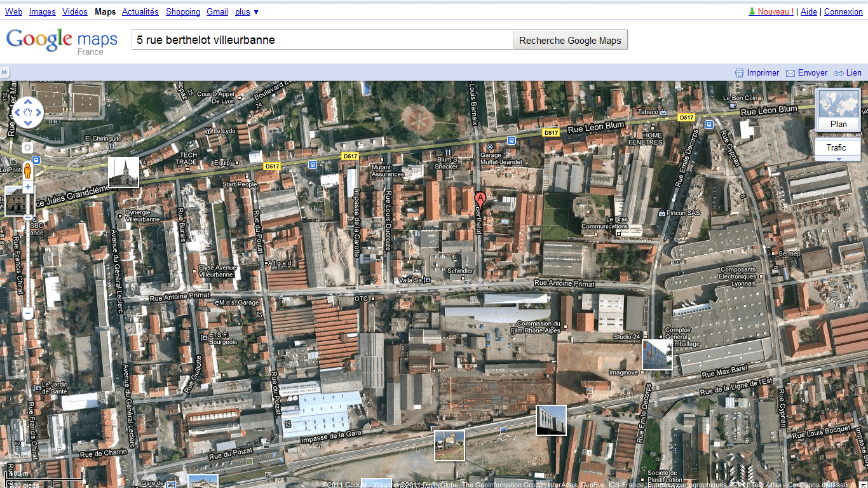The image size is (868, 488).
Task: Pan the map up with the top arrow
Action: click(x=27, y=102)
